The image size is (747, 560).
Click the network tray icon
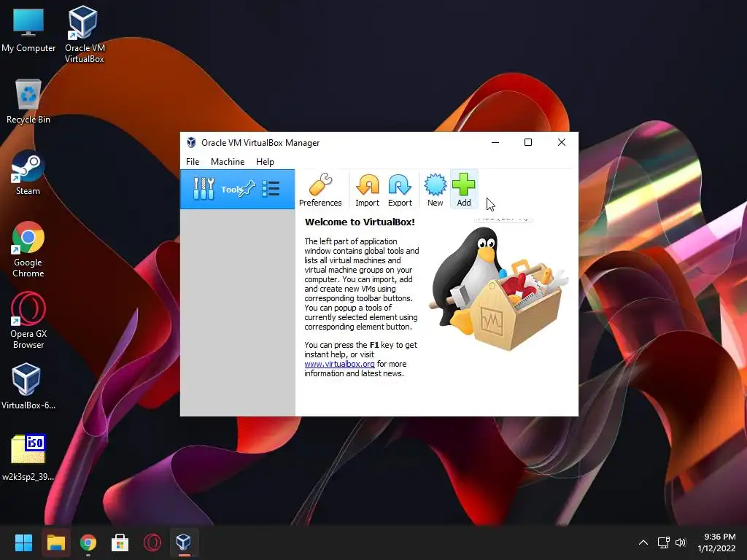coord(663,542)
